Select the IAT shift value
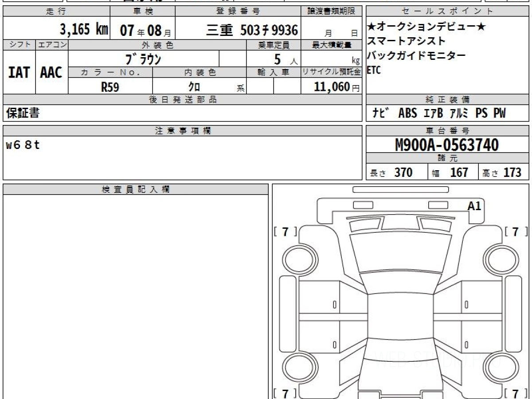Viewport: 532px width, 399px height. [19, 72]
